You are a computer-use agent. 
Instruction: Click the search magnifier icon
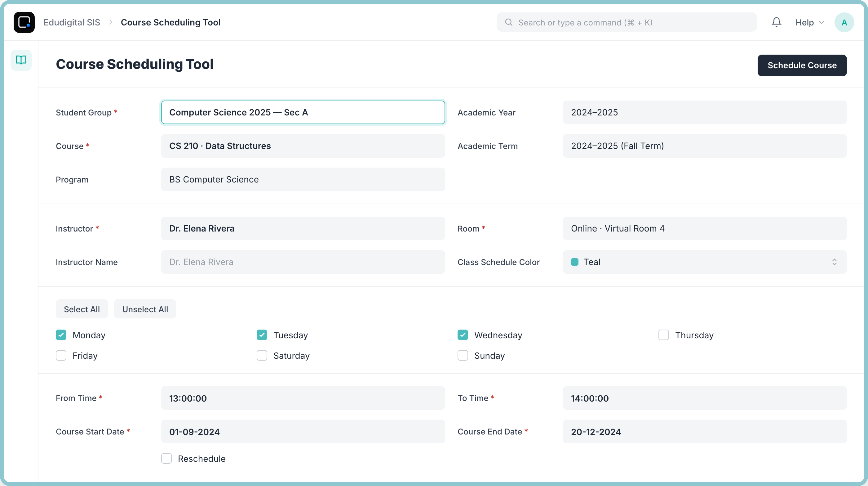click(508, 22)
